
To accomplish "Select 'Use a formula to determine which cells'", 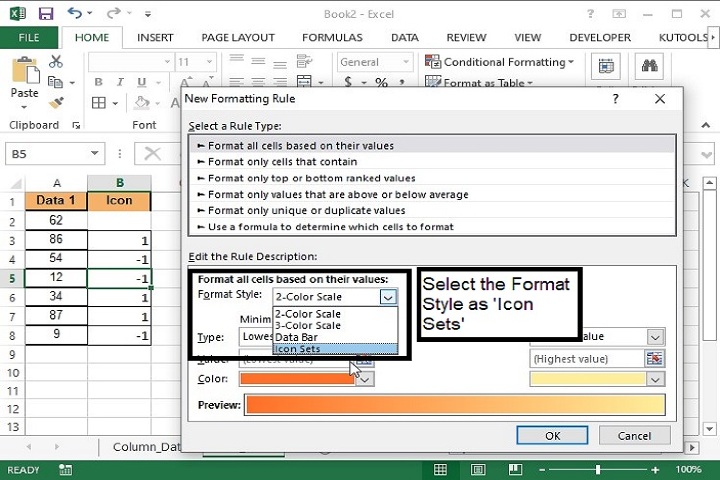I will (432, 227).
